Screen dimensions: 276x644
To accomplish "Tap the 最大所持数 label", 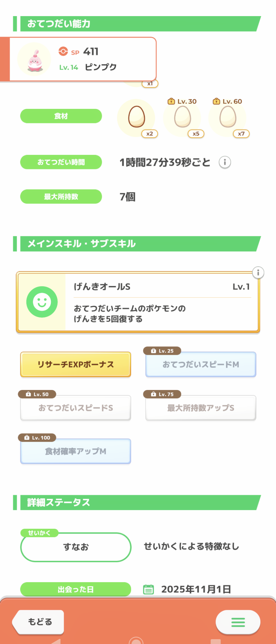I will [x=61, y=197].
